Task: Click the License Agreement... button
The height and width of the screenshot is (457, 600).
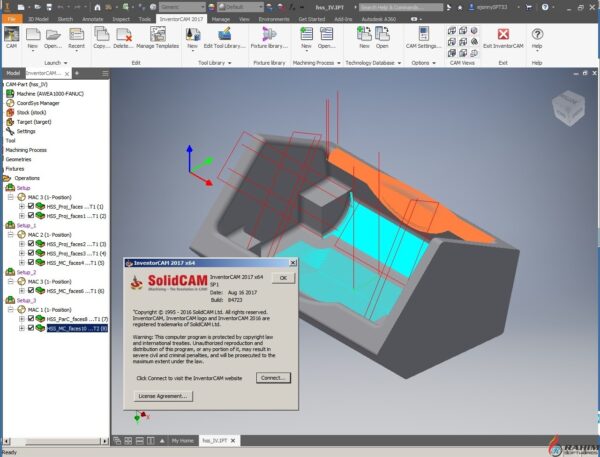Action: 163,396
